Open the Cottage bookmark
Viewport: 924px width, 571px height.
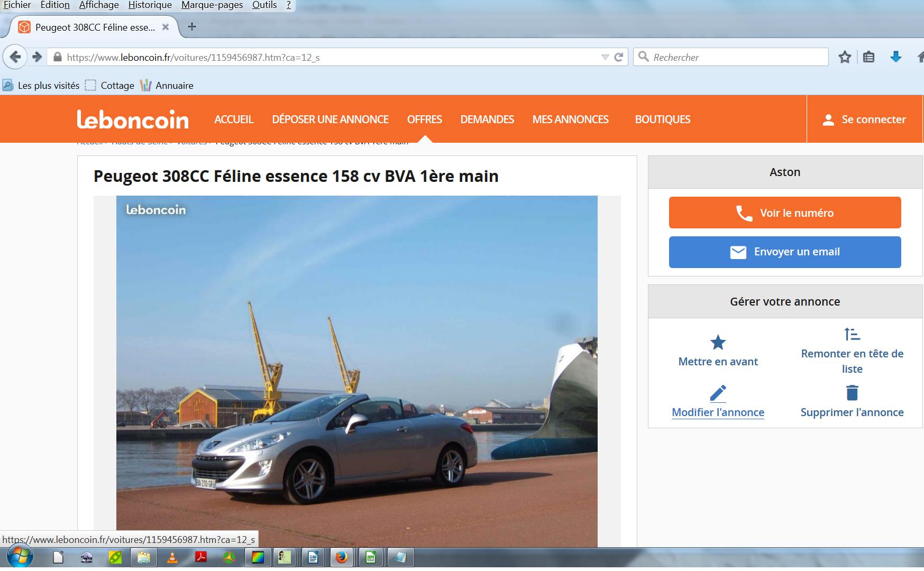pyautogui.click(x=110, y=85)
